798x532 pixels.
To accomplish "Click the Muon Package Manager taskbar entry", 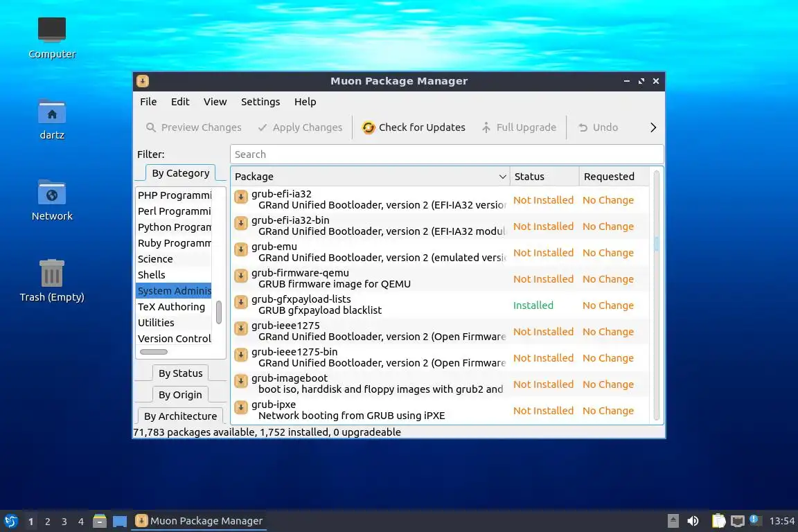I will 199,521.
